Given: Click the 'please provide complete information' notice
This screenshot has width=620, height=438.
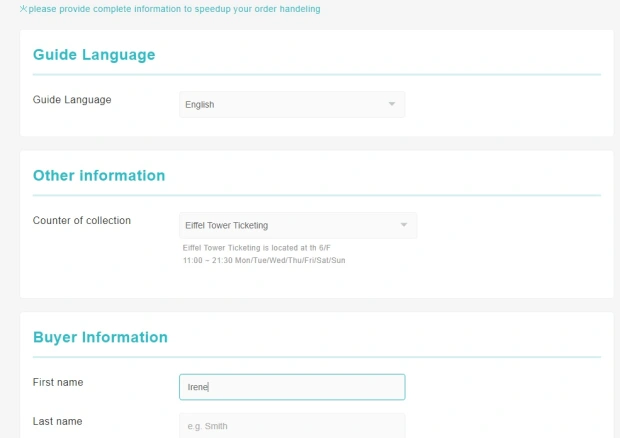Looking at the screenshot, I should click(x=170, y=9).
